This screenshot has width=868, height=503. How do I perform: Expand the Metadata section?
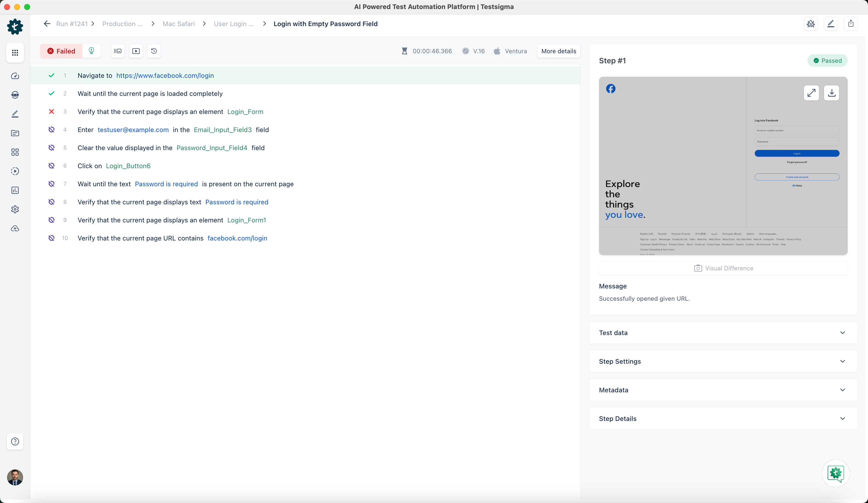723,390
